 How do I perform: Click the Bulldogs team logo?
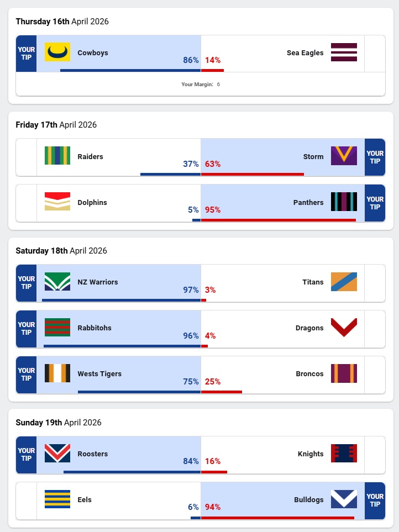(x=344, y=499)
